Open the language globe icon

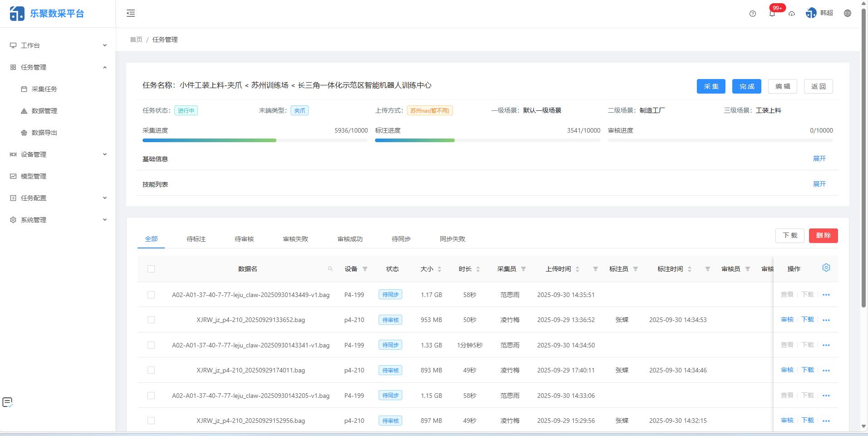[x=847, y=13]
